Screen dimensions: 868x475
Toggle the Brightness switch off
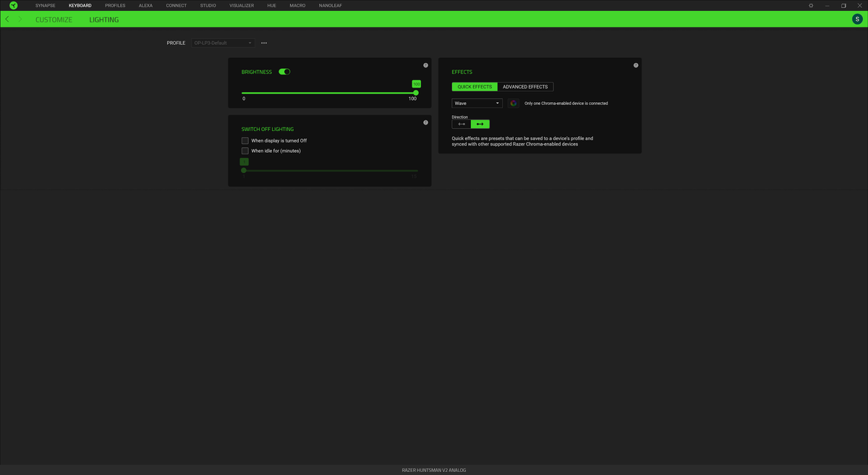pos(284,72)
